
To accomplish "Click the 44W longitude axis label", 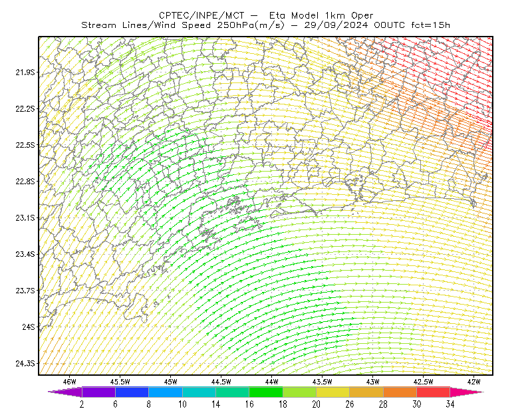I will click(272, 382).
